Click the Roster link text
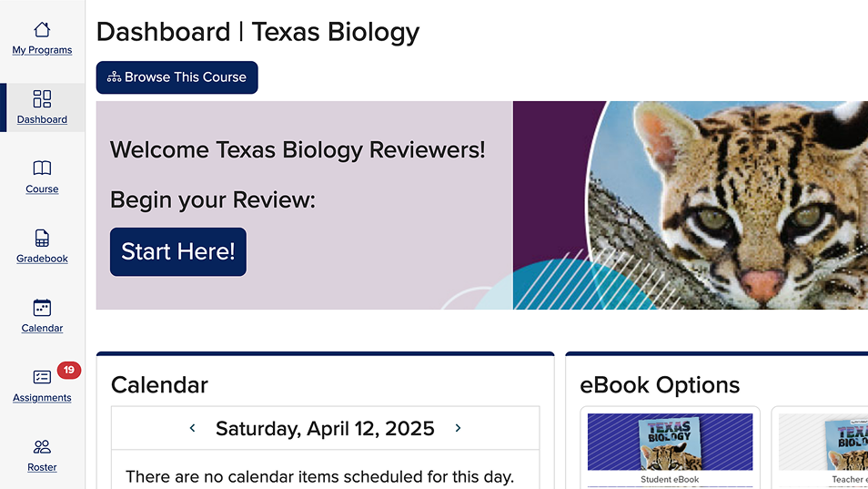 point(42,467)
